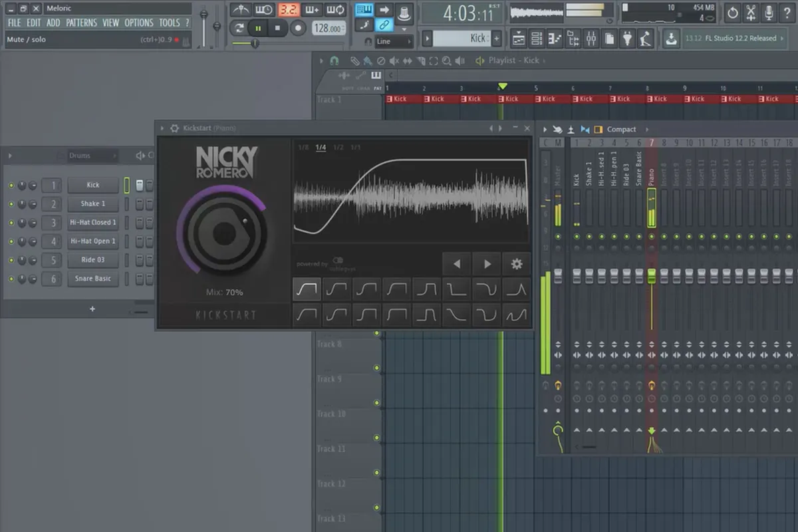The width and height of the screenshot is (798, 532).
Task: Toggle typing keyboard to piano icon
Action: pos(364,10)
